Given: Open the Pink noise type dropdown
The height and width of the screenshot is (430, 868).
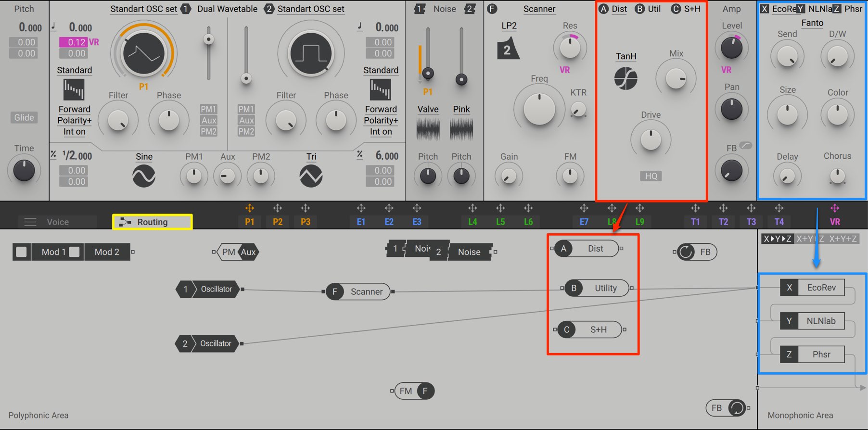Looking at the screenshot, I should [x=461, y=109].
